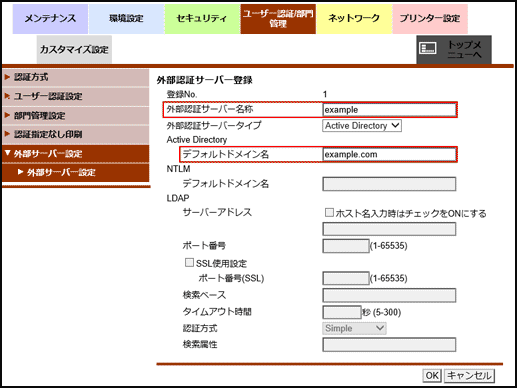Open the 認証方式 Simple dropdown
517x388 pixels.
tap(354, 328)
